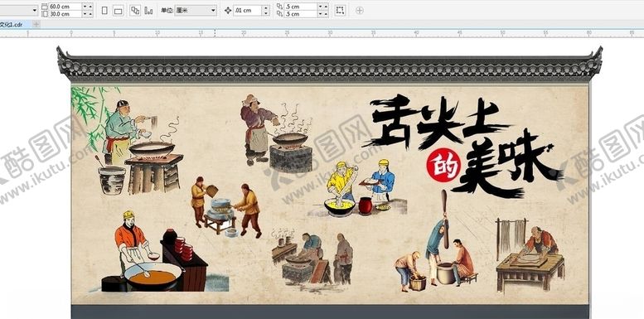
Task: Open the page size preset dropdown arrow
Action: click(x=34, y=11)
